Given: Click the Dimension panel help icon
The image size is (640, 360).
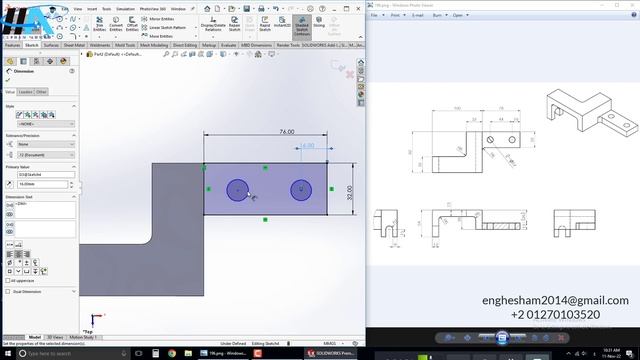Looking at the screenshot, I should pyautogui.click(x=72, y=71).
